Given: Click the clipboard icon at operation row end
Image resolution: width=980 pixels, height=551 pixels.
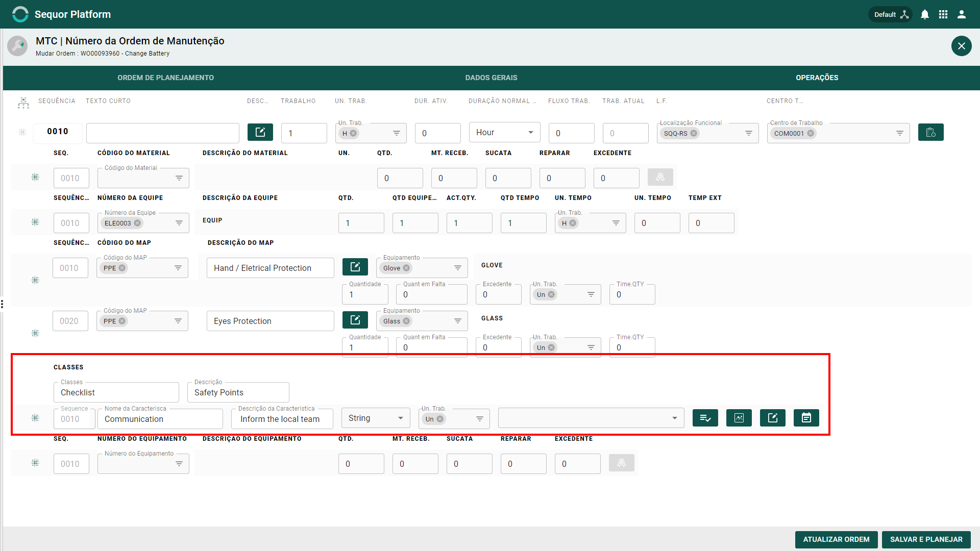Looking at the screenshot, I should 930,132.
